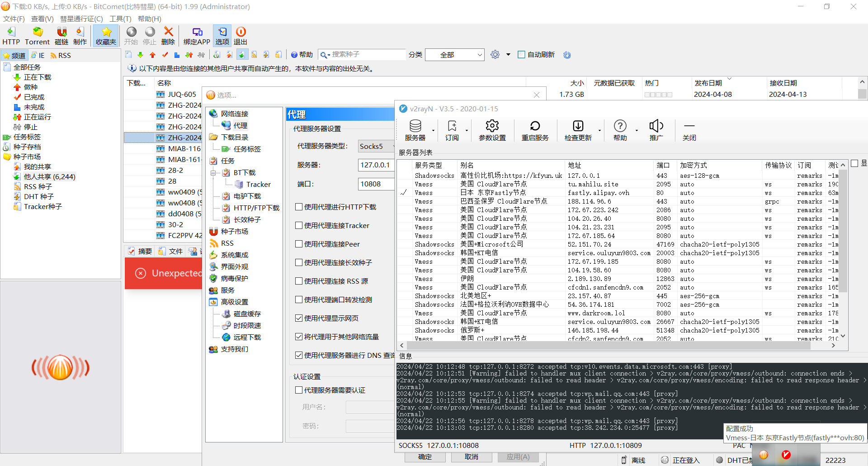Click v2rayN 推广 megaphone icon
Image resolution: width=868 pixels, height=466 pixels.
(656, 130)
